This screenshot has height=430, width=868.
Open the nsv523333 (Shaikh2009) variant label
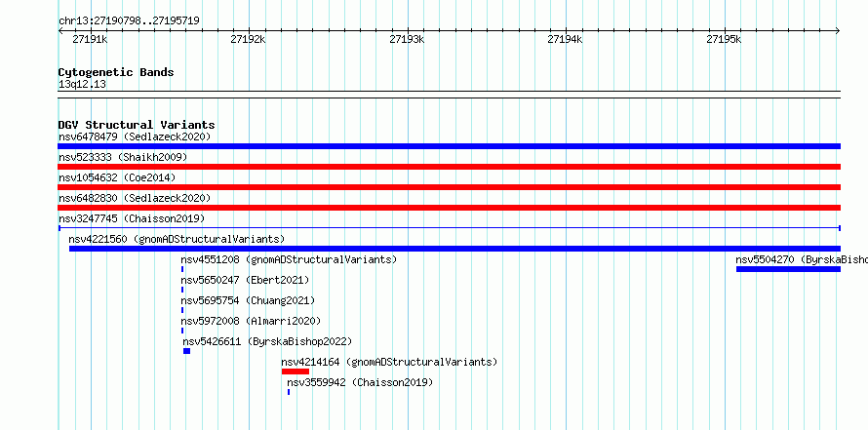(123, 157)
